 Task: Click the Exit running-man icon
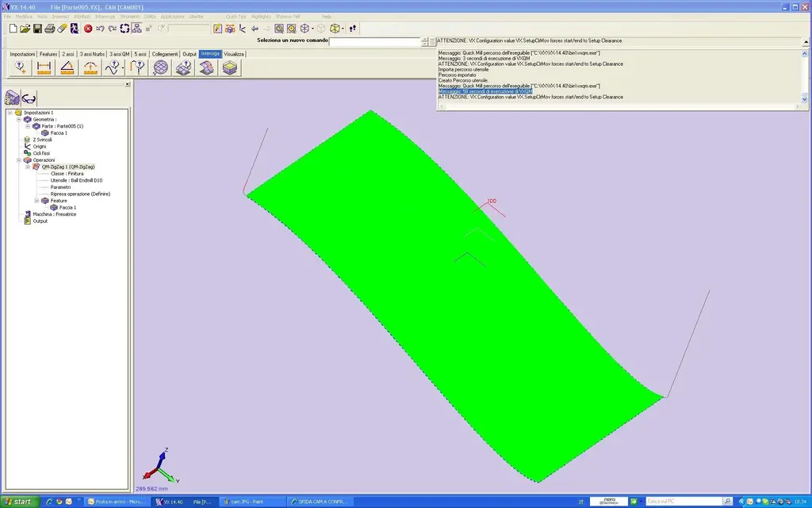(75, 29)
